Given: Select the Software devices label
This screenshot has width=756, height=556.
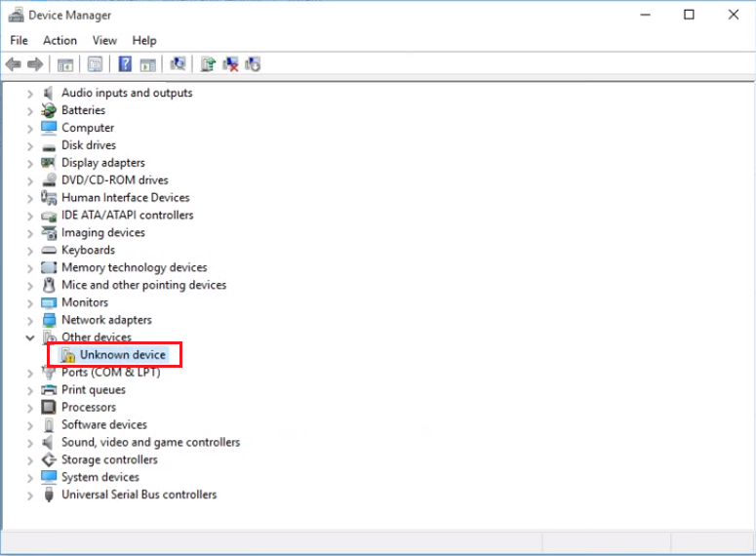Looking at the screenshot, I should point(104,424).
